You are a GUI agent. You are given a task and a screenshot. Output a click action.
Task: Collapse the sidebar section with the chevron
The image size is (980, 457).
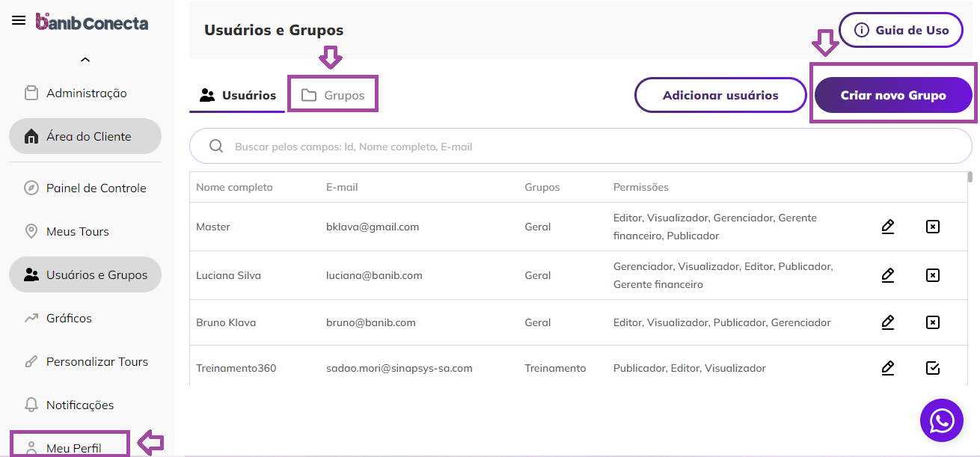(x=85, y=60)
